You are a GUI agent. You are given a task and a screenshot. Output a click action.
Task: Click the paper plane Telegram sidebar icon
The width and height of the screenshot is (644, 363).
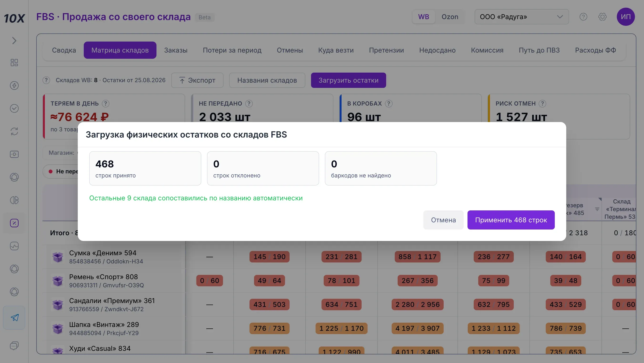coord(14,317)
